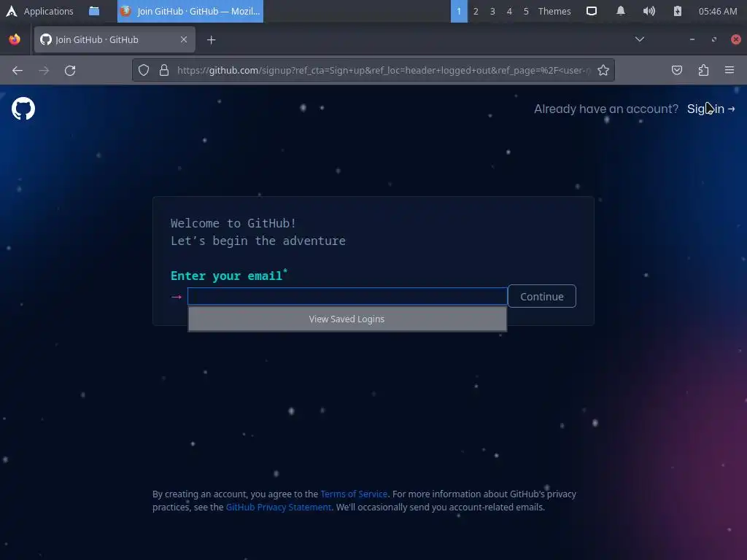Select the View Saved Logins option

tap(347, 319)
